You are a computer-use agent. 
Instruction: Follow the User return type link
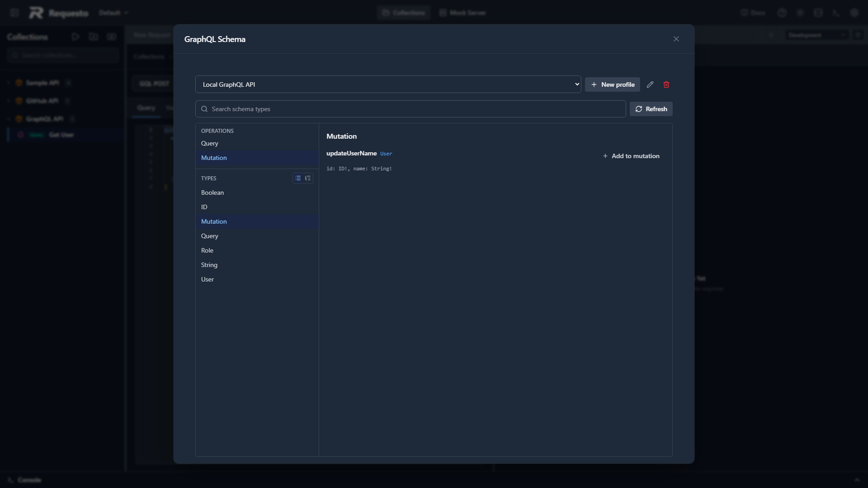pos(386,154)
